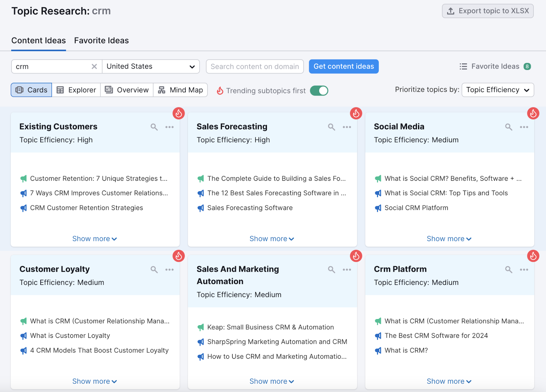This screenshot has height=392, width=546.
Task: Click the trending fire badge on Social Media card
Action: click(533, 114)
